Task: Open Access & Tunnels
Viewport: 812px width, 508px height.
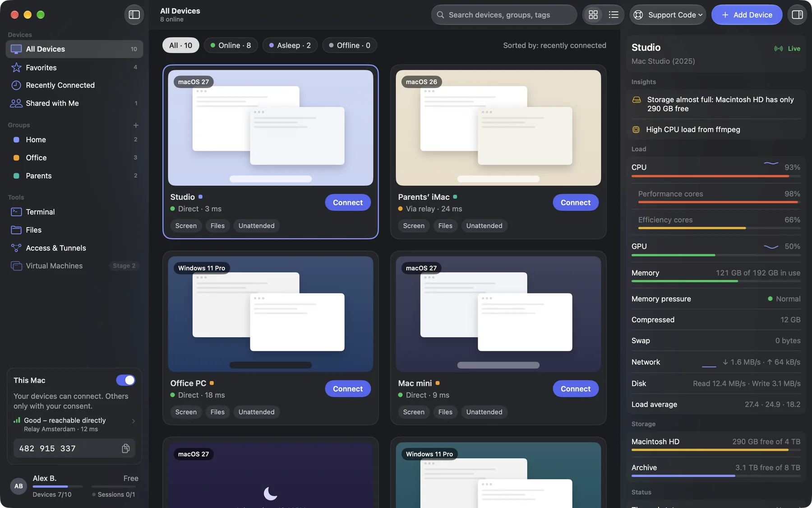Action: (x=74, y=248)
